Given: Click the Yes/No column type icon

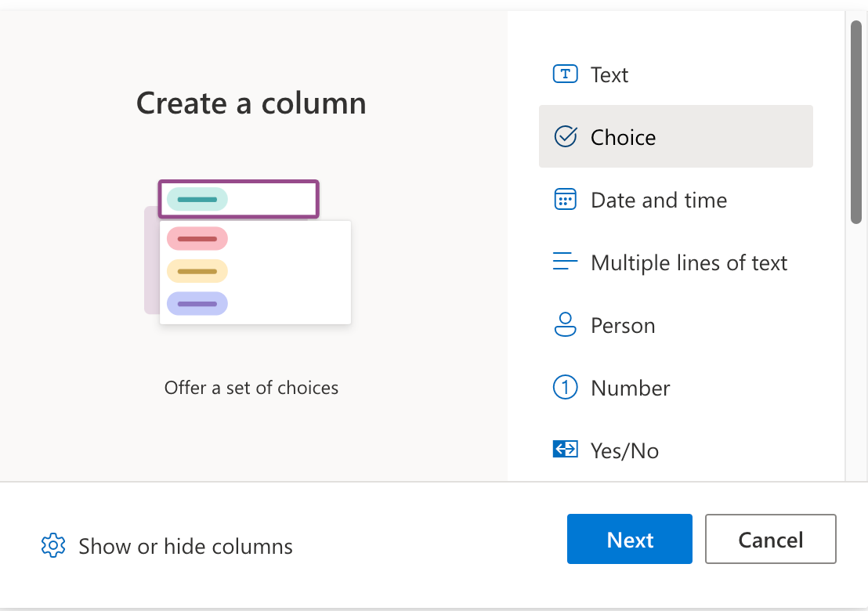Looking at the screenshot, I should click(x=565, y=450).
